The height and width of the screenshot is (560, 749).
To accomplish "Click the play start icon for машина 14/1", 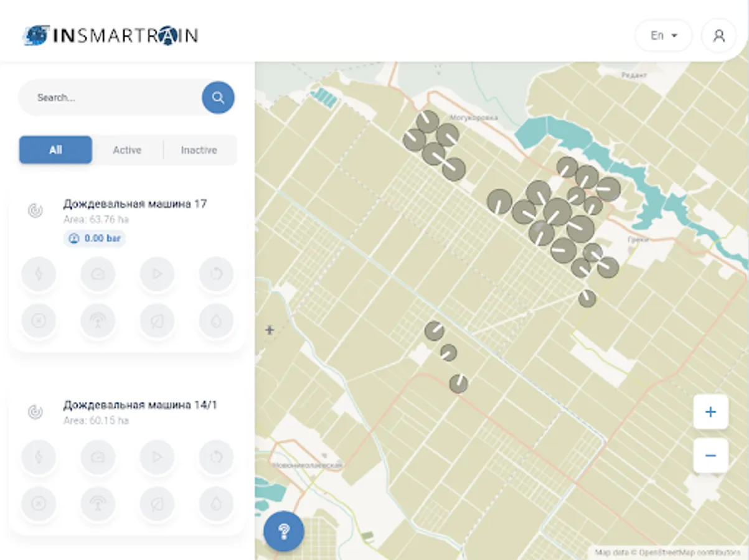I will click(x=157, y=457).
